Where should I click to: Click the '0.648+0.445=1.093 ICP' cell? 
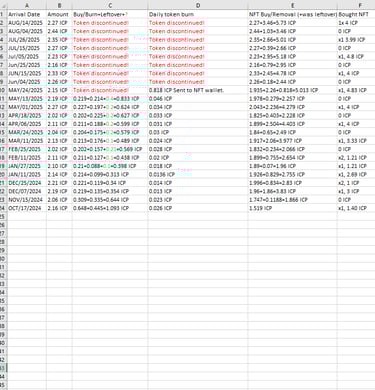(x=110, y=208)
